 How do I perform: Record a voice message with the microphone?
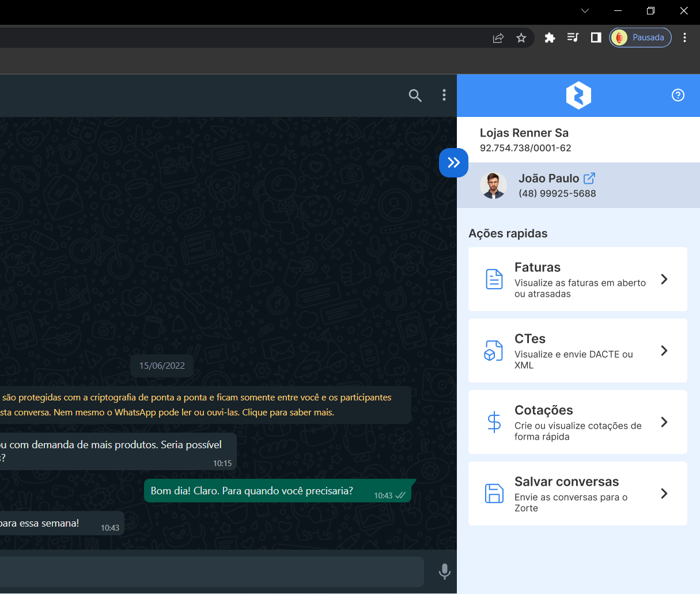coord(444,571)
